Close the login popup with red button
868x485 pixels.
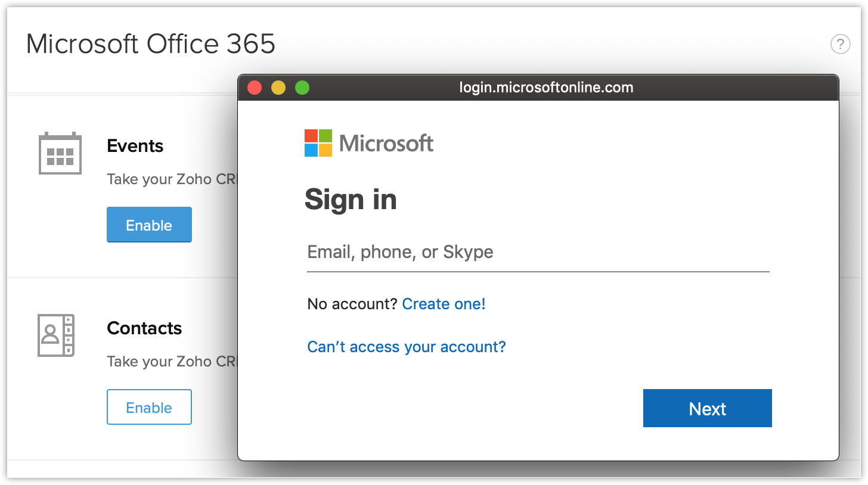(255, 88)
